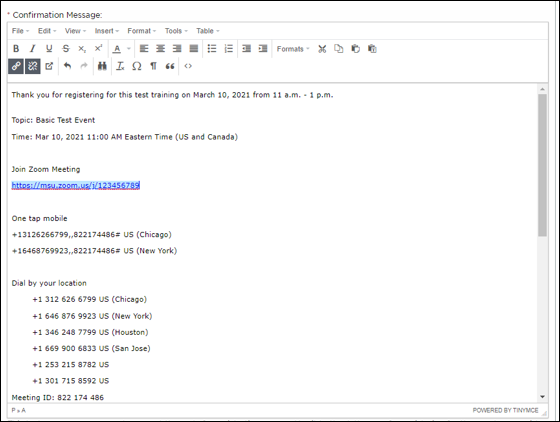Paste from clipboard
The width and height of the screenshot is (560, 422).
pyautogui.click(x=355, y=49)
